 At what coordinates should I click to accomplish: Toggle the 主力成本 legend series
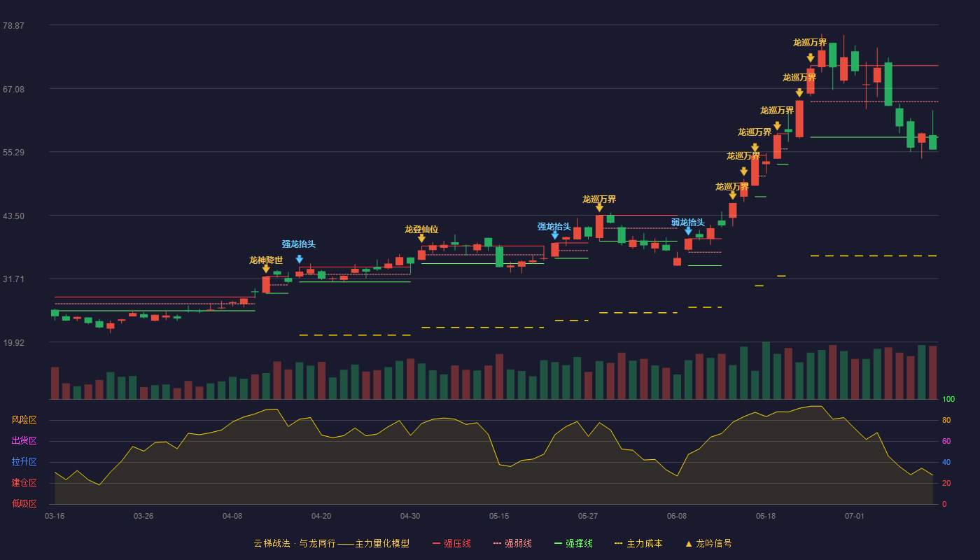click(638, 543)
